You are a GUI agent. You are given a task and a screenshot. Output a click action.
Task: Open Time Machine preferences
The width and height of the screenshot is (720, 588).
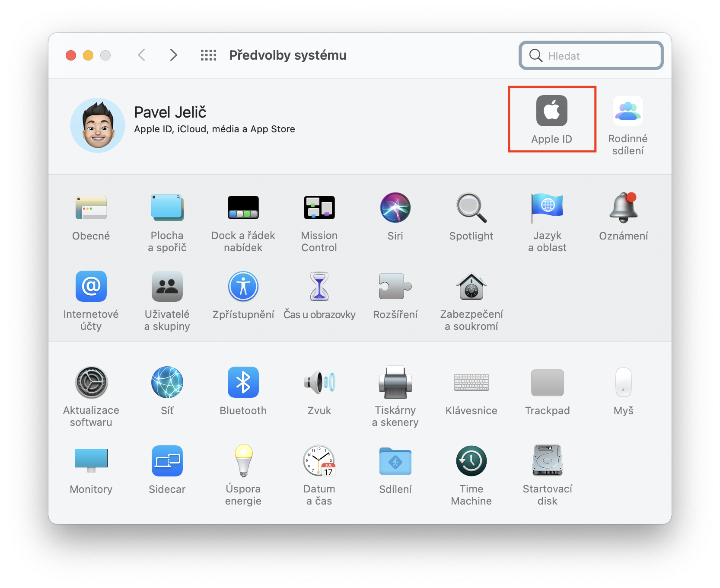click(x=471, y=476)
